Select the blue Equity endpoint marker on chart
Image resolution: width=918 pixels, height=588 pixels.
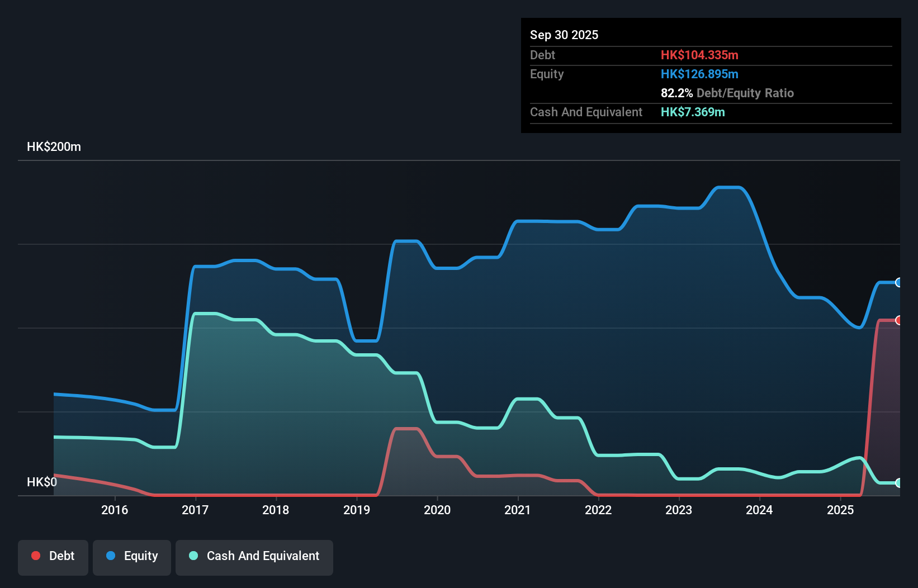point(898,282)
